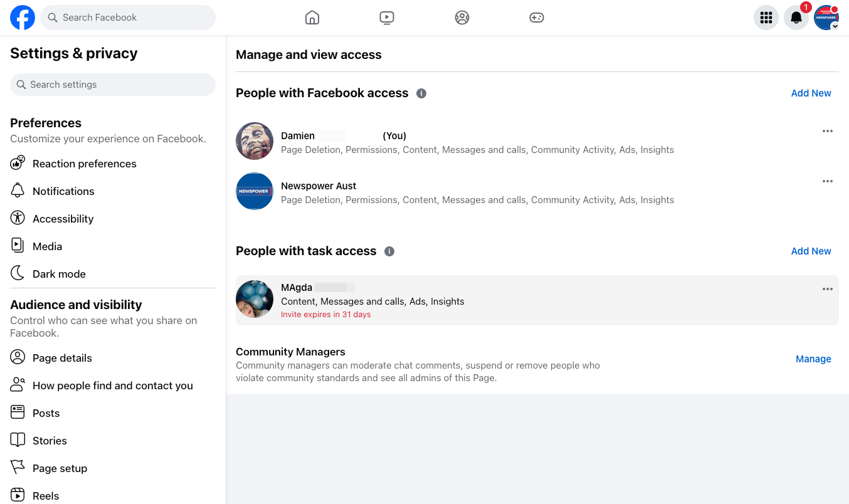Open Stories settings

tap(113, 441)
